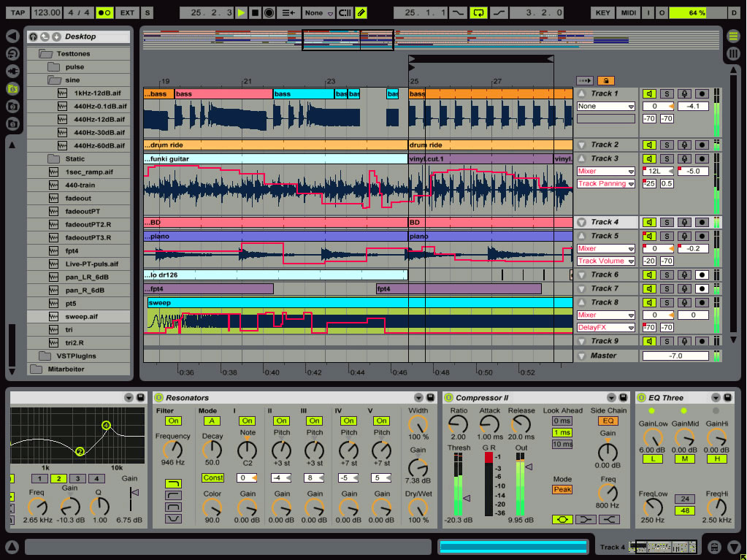Arm Track 5 for recording
The image size is (747, 560).
pyautogui.click(x=701, y=236)
